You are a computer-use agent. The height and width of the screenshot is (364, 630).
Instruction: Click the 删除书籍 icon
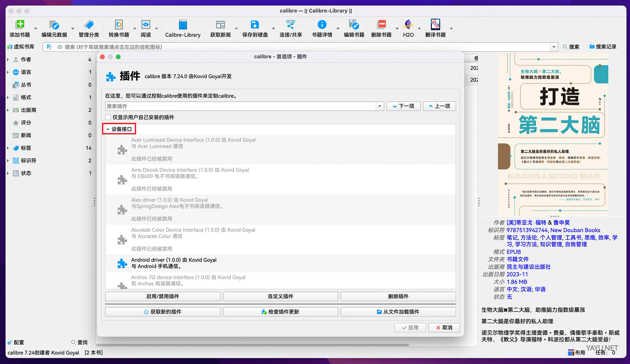tap(381, 25)
